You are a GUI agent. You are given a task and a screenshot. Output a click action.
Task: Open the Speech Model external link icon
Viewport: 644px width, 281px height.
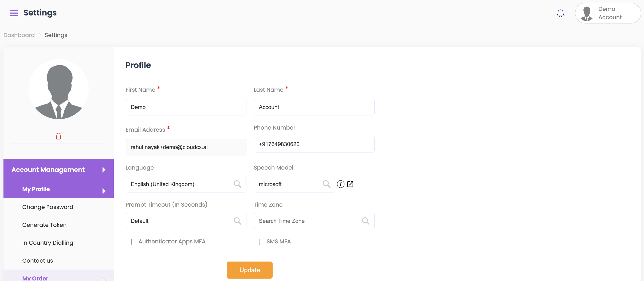[x=350, y=184]
